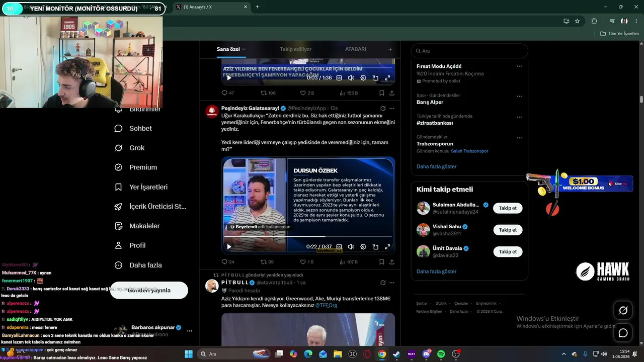Open a new Chrome tab

coord(258,7)
